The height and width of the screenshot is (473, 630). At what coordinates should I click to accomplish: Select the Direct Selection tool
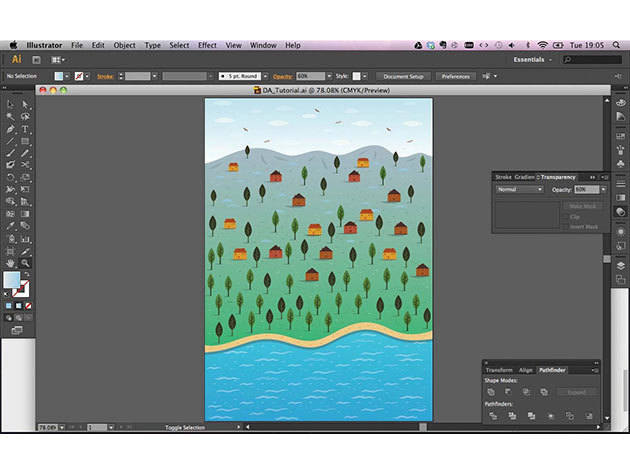pos(25,104)
